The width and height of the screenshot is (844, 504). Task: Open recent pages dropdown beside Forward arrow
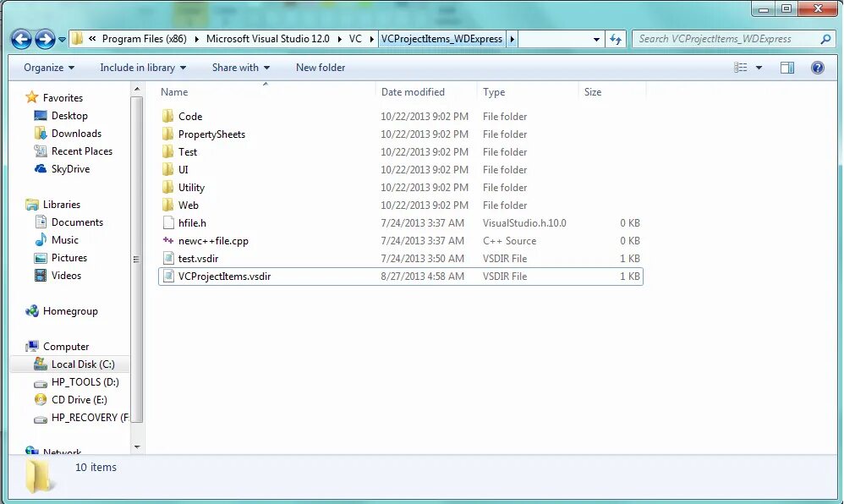(62, 39)
